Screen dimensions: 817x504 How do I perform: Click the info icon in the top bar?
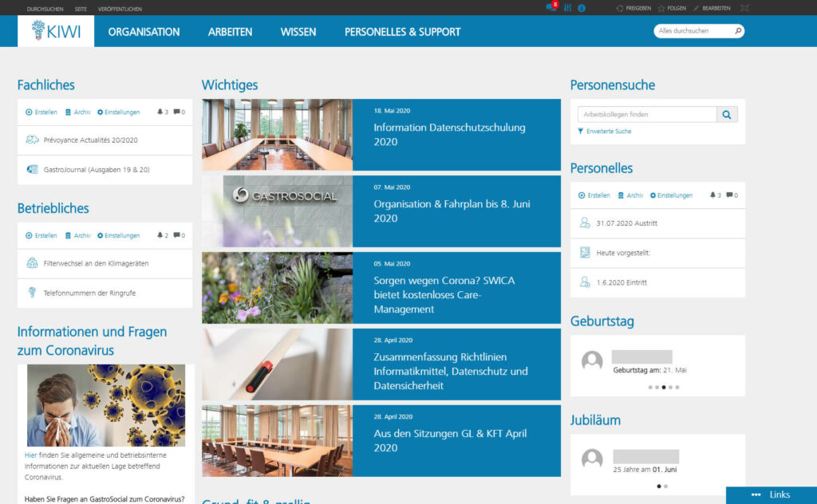[582, 8]
